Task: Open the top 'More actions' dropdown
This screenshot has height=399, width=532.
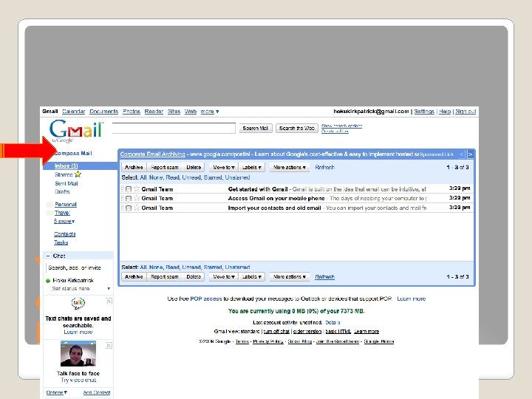Action: pos(290,167)
